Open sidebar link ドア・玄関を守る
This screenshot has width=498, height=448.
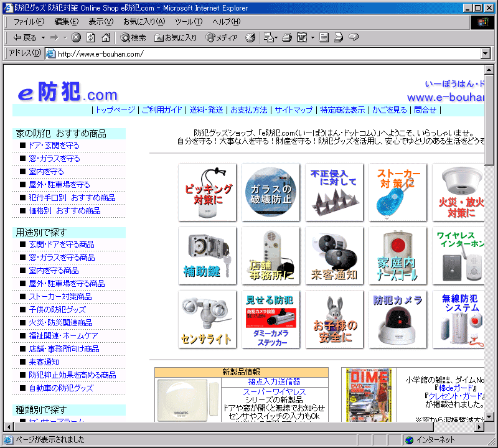pos(54,146)
